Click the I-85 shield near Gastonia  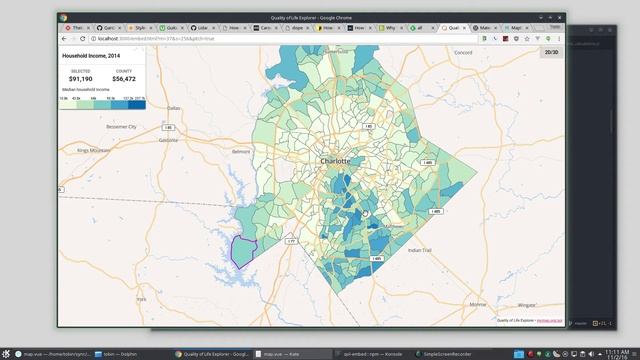coord(168,127)
